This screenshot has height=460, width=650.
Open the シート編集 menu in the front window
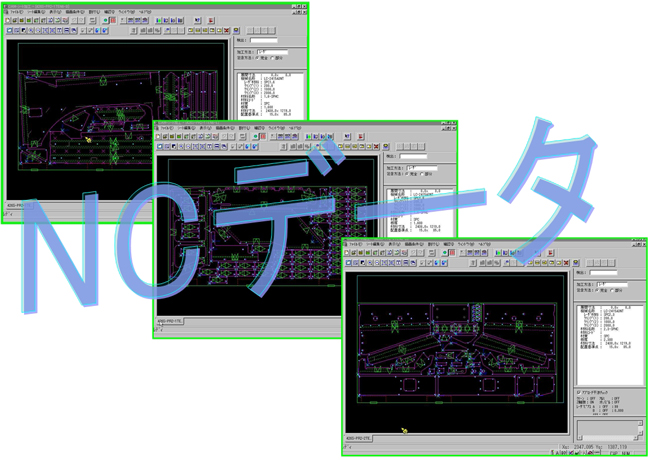coord(375,245)
